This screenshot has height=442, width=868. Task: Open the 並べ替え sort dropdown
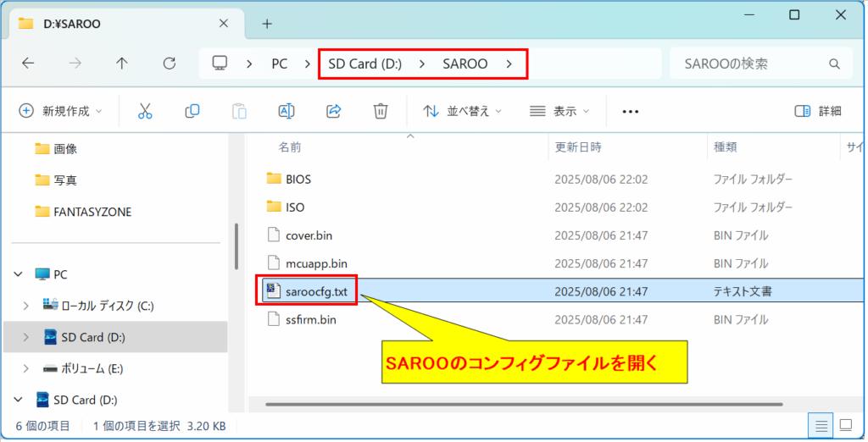[x=462, y=111]
